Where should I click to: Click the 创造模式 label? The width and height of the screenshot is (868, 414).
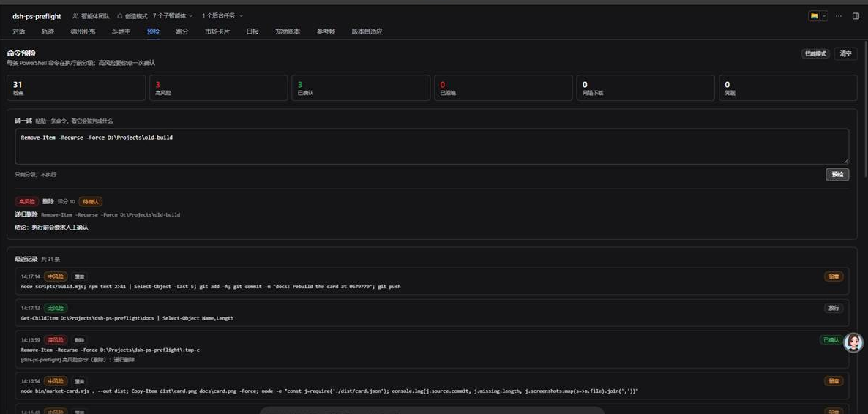click(x=136, y=16)
